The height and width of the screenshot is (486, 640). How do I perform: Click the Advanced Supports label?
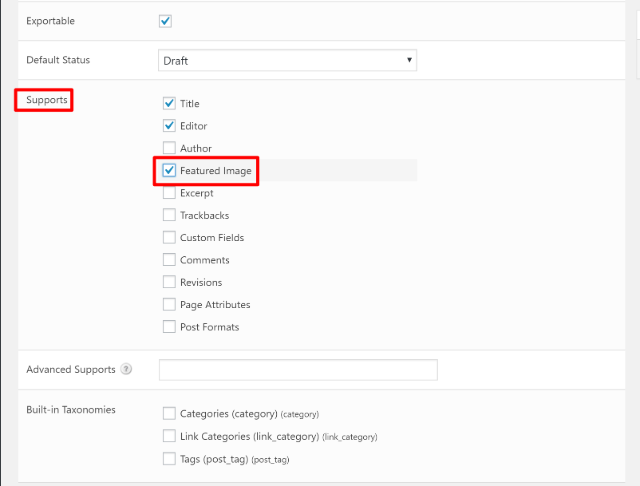click(71, 370)
